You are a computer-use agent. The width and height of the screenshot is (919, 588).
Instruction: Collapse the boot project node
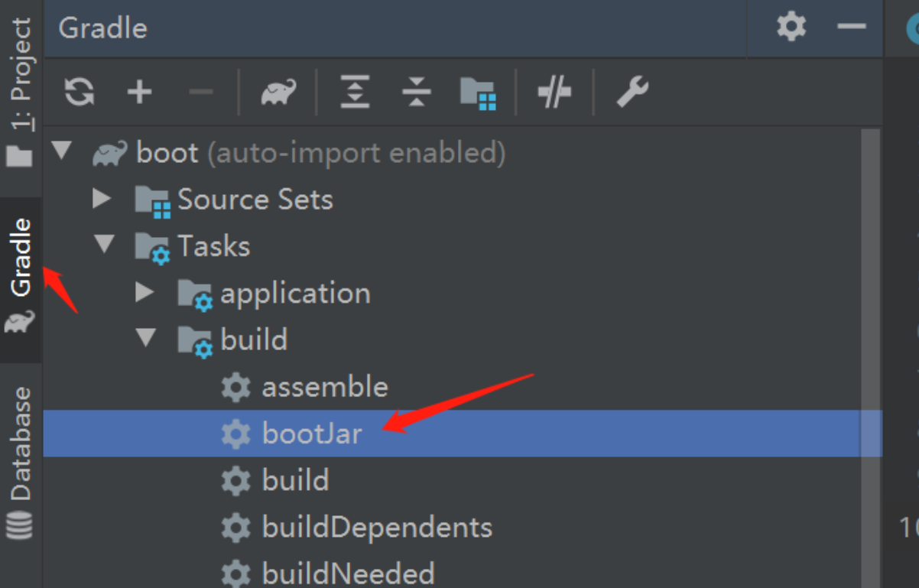(x=63, y=152)
